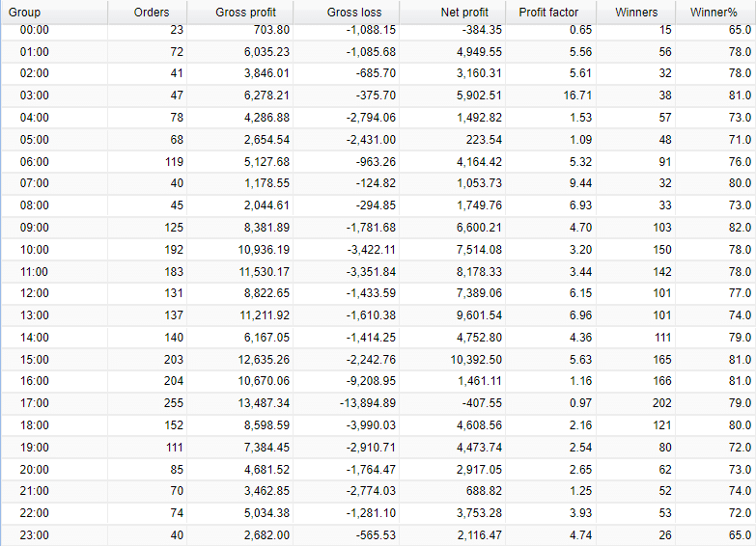
Task: Click the Winner% column header
Action: (715, 12)
